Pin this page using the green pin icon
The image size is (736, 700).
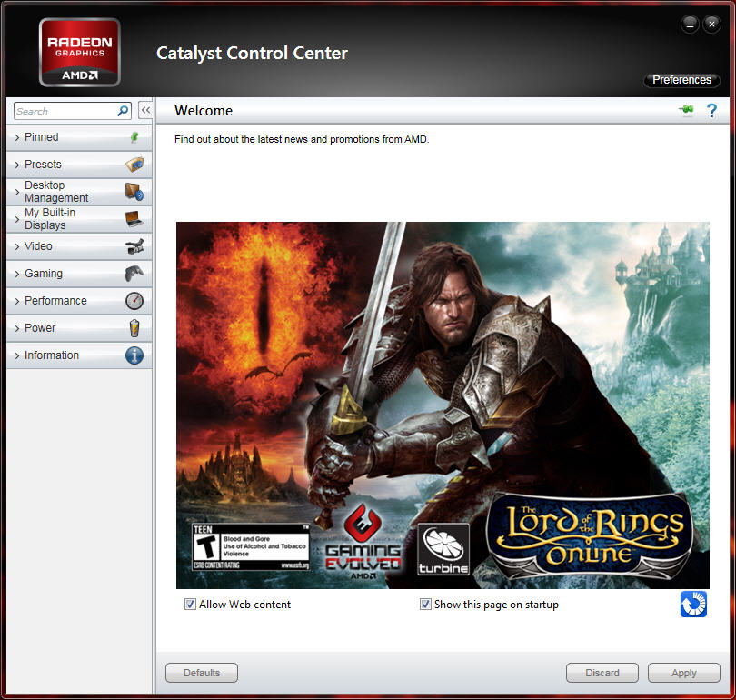(x=686, y=111)
